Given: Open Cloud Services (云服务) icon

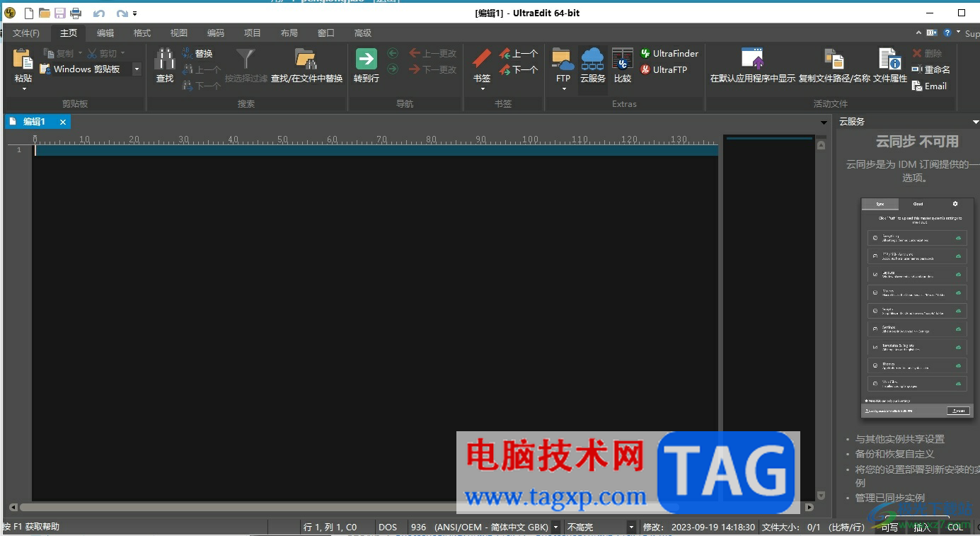Looking at the screenshot, I should (x=592, y=59).
